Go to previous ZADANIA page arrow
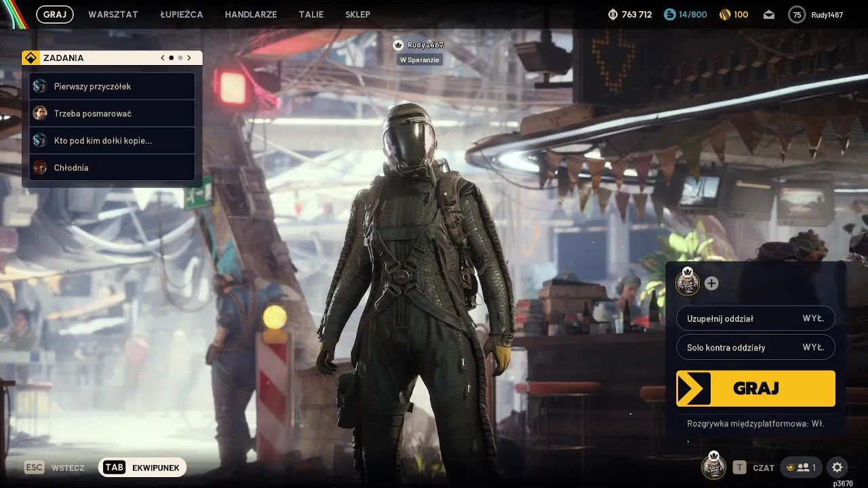Viewport: 868px width, 488px height. tap(163, 58)
